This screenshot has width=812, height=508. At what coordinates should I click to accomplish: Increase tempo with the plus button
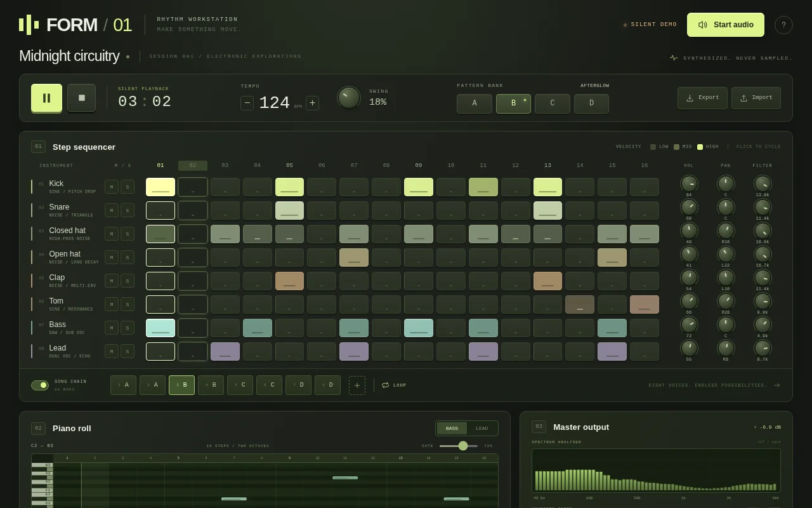(312, 103)
